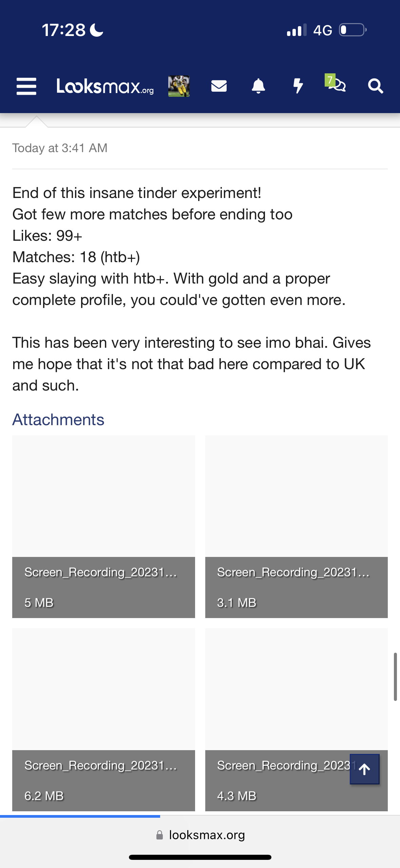The height and width of the screenshot is (868, 400).
Task: Open the 6.2 MB screen recording attachment
Action: pos(103,720)
